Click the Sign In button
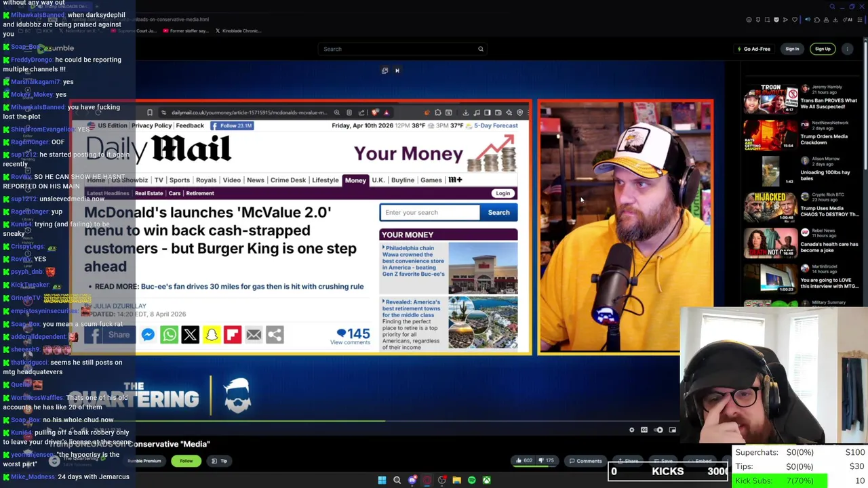868x488 pixels. tap(792, 49)
